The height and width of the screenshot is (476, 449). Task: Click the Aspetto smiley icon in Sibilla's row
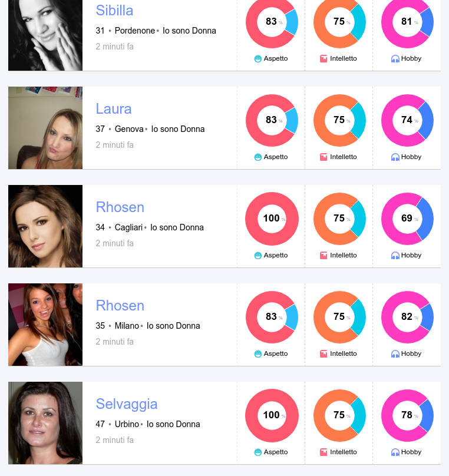pos(257,58)
